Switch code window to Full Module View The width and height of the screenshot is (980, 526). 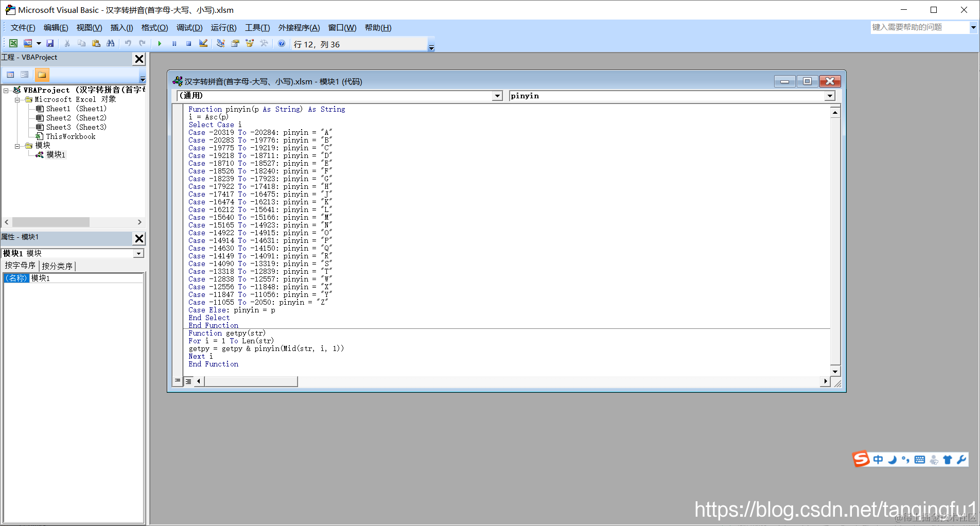pyautogui.click(x=188, y=381)
